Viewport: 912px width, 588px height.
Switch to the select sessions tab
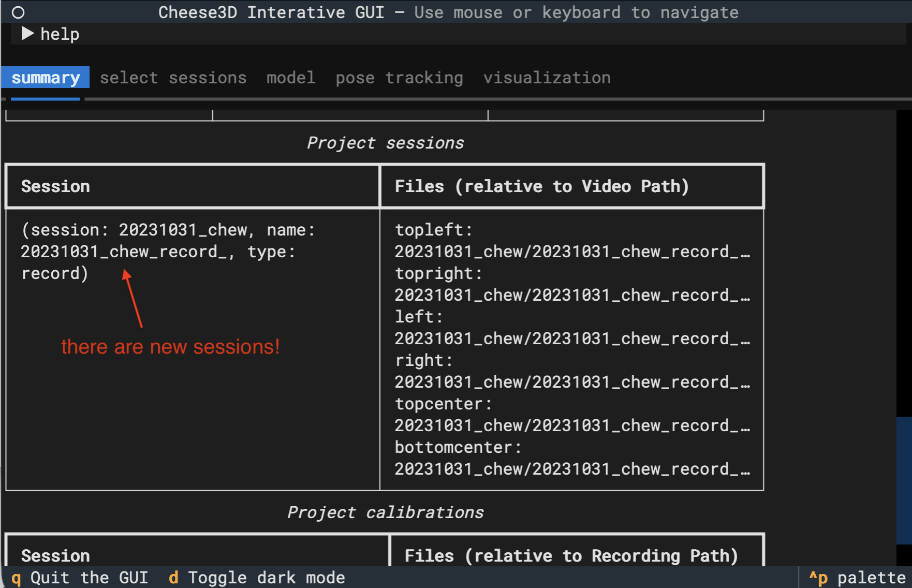[173, 77]
